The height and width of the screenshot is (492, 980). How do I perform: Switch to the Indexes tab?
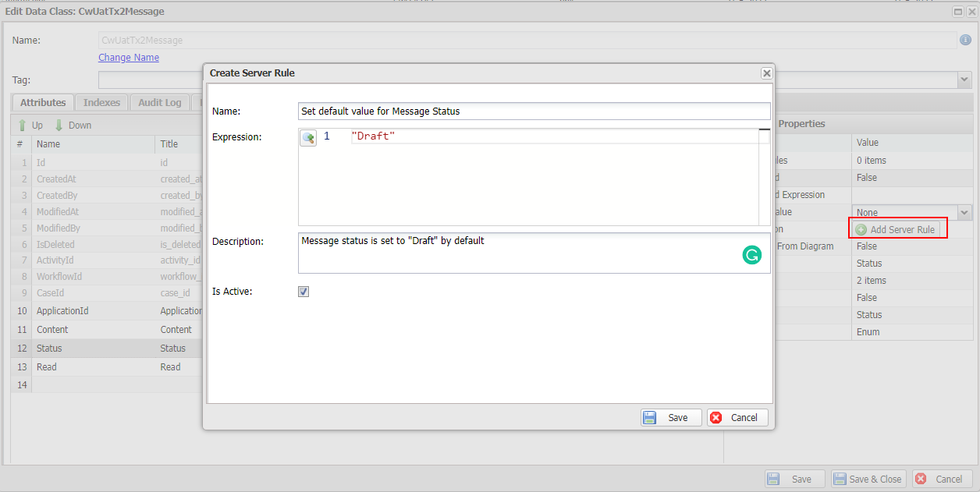click(x=101, y=103)
